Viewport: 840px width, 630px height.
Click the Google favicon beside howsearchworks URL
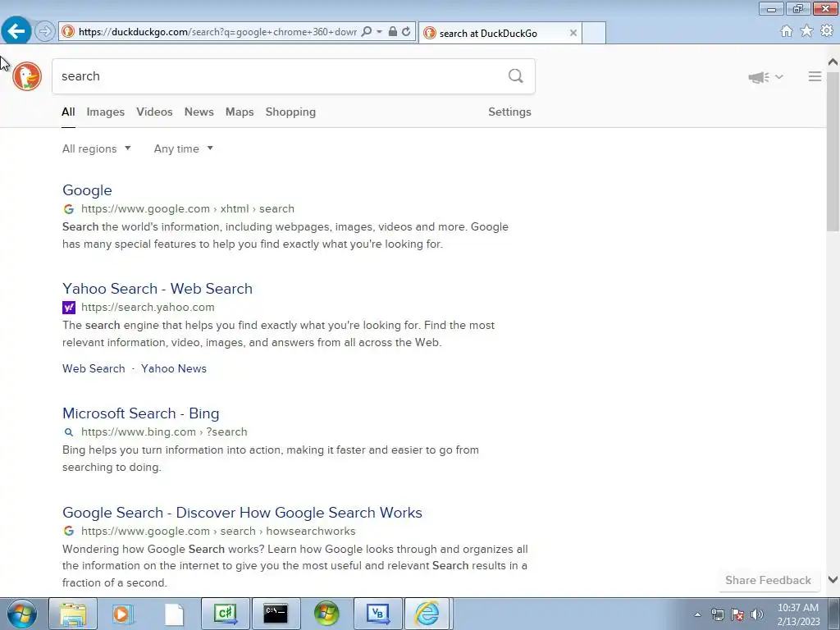tap(69, 531)
